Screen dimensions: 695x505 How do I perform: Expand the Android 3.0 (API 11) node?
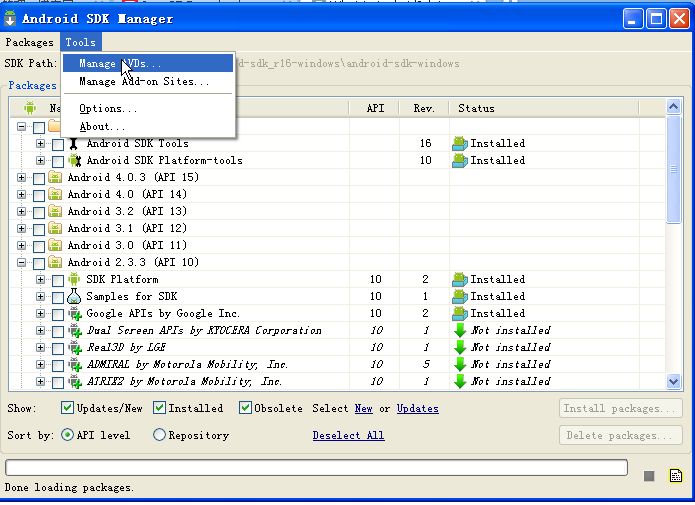(21, 245)
